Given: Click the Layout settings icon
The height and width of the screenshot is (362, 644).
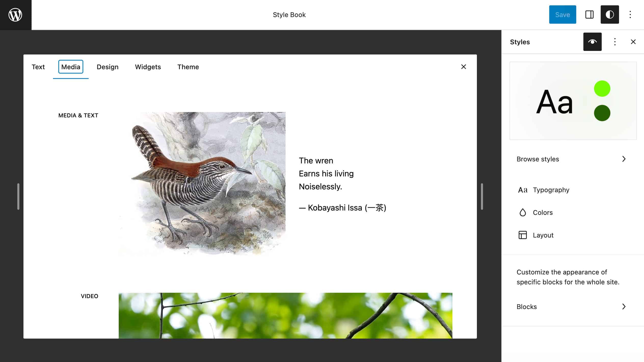Looking at the screenshot, I should tap(522, 235).
